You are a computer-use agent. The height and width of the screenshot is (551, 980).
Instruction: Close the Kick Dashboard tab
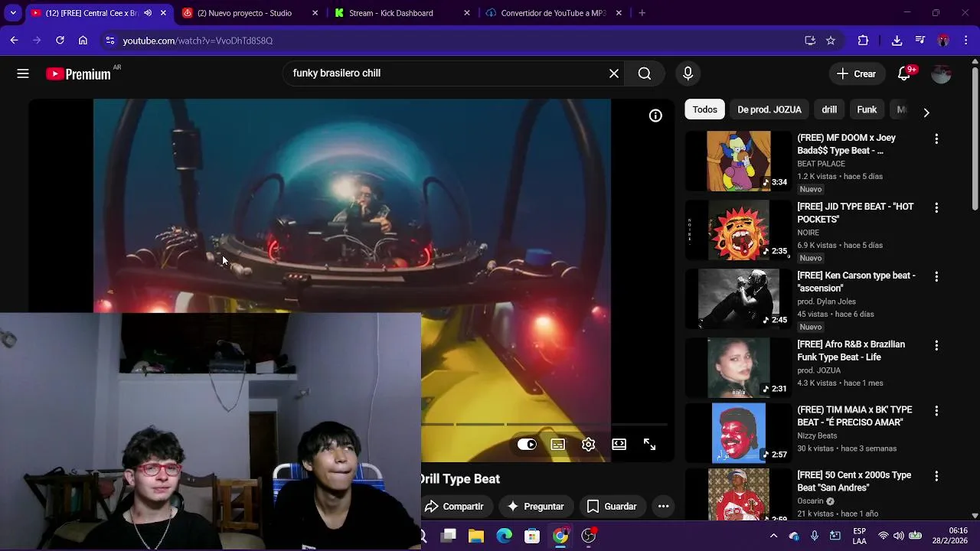(466, 13)
